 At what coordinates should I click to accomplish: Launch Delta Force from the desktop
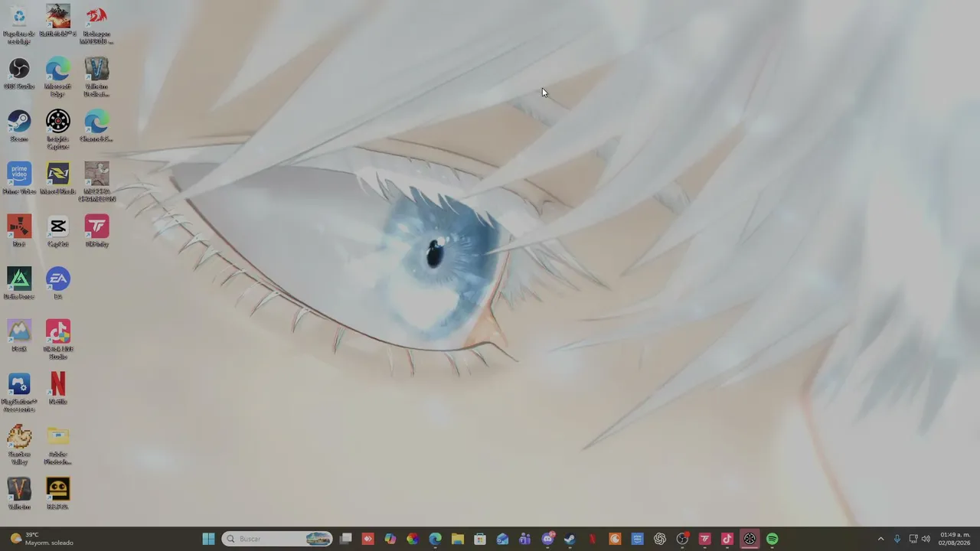click(19, 283)
